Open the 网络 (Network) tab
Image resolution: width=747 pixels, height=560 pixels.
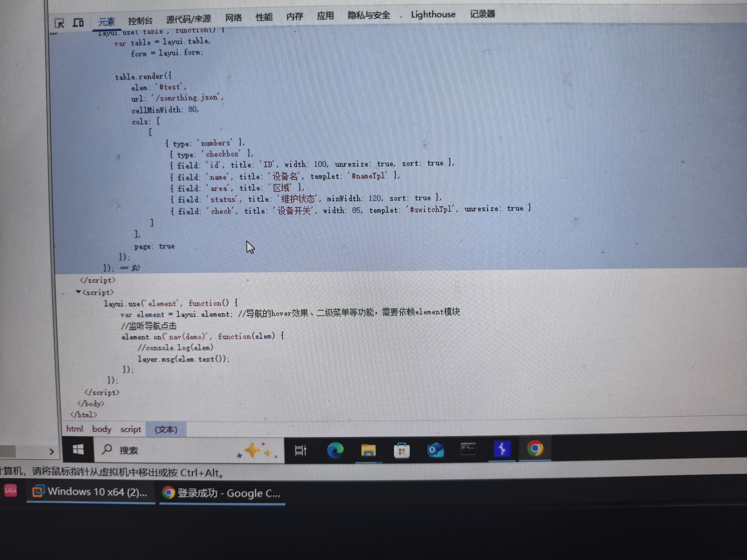click(x=233, y=17)
